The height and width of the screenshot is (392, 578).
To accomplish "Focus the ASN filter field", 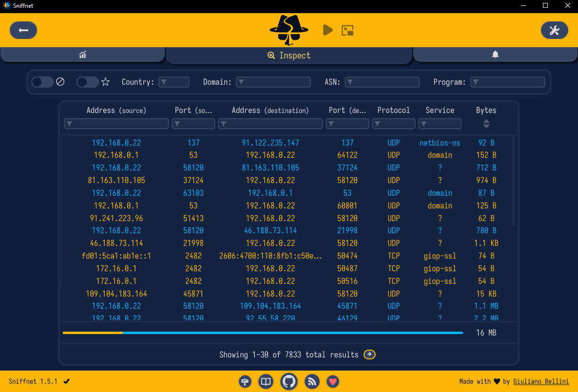I will pos(382,82).
